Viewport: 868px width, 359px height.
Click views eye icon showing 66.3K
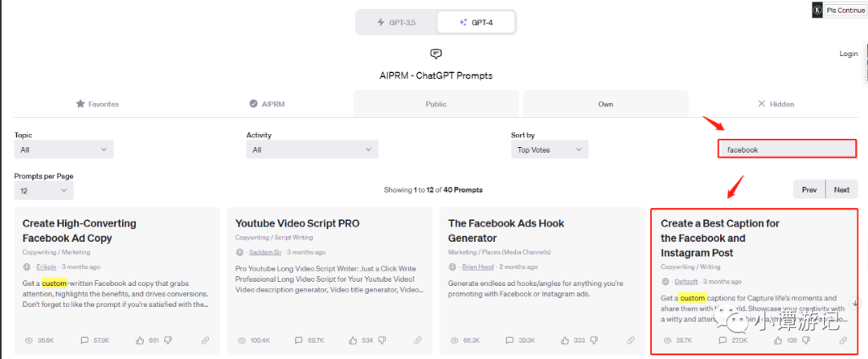coord(454,341)
